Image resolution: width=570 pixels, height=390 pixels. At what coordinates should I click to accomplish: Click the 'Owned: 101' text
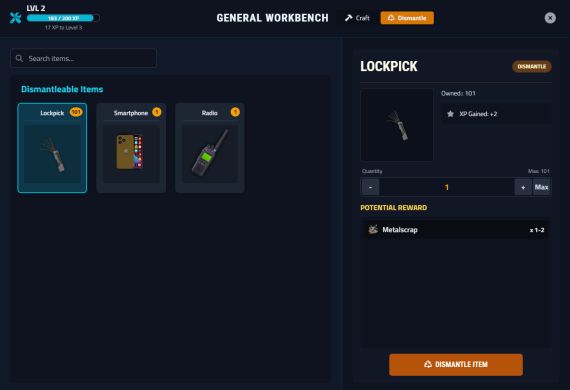(x=458, y=93)
